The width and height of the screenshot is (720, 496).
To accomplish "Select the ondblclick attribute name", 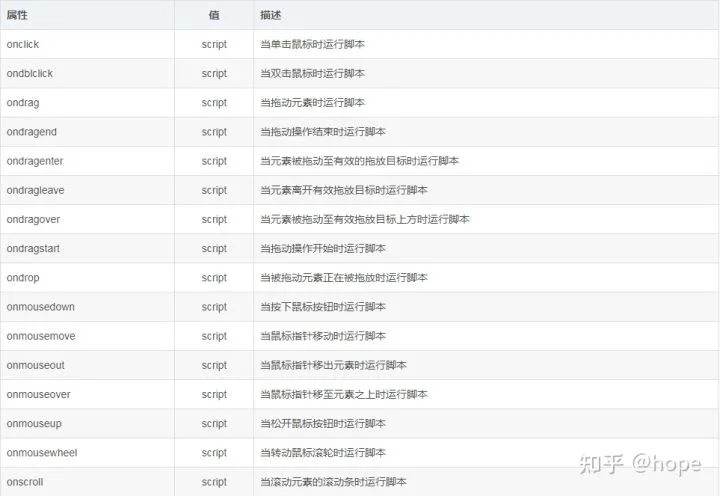I will point(30,74).
